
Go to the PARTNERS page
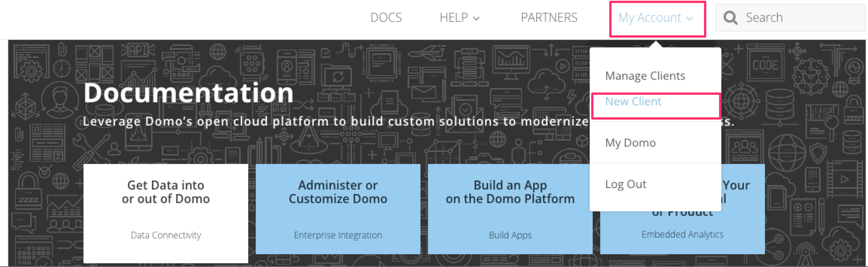pos(549,18)
